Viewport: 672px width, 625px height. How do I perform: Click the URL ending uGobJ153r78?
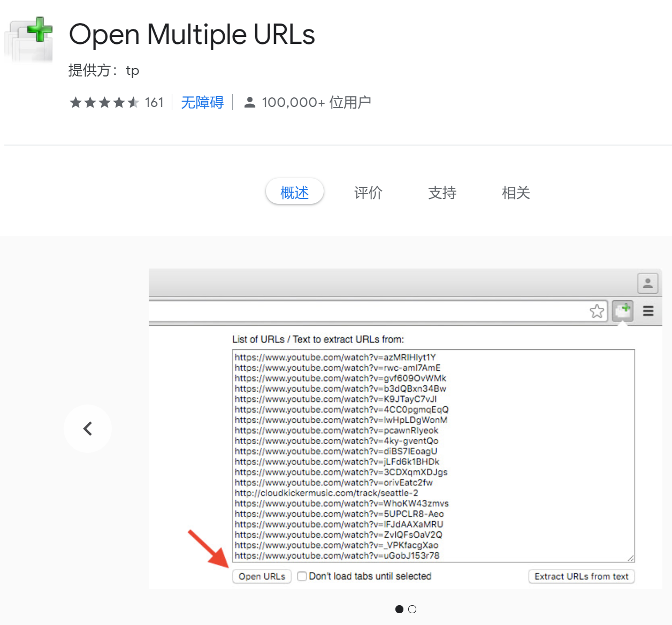pos(337,555)
